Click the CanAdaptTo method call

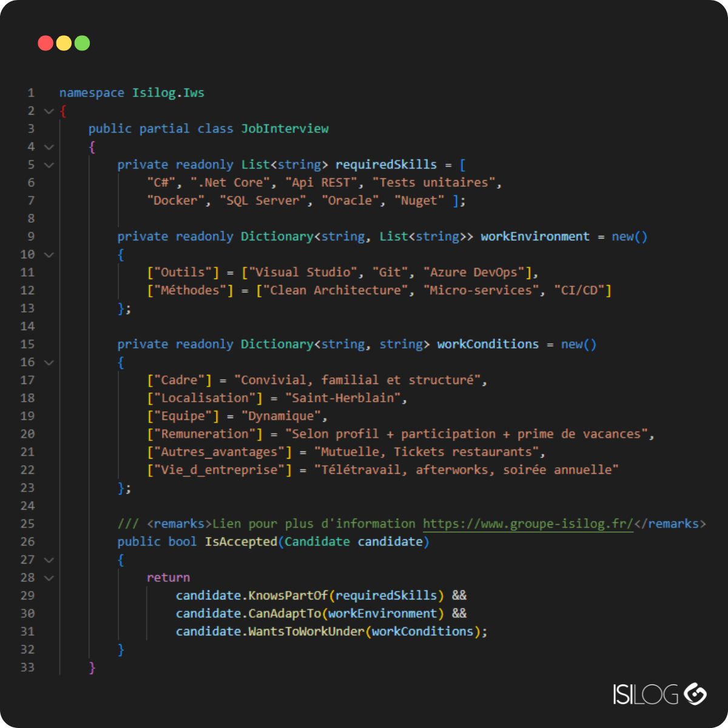pos(285,613)
